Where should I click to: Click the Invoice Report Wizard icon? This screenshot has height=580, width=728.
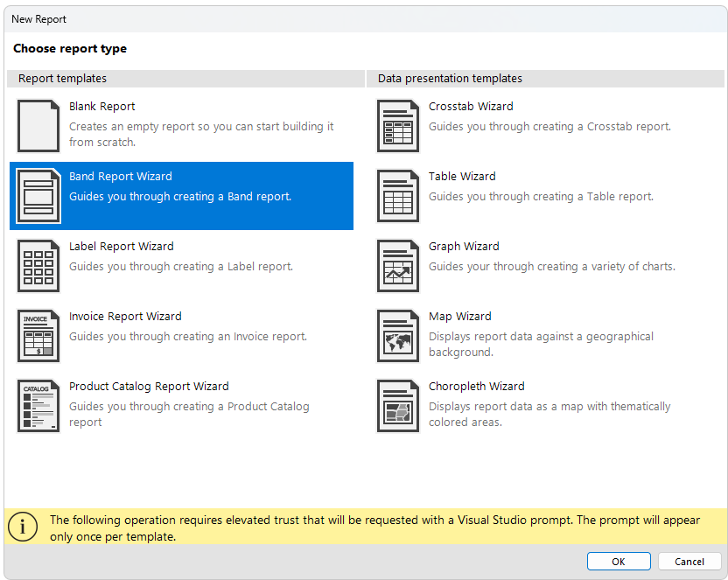click(x=38, y=335)
